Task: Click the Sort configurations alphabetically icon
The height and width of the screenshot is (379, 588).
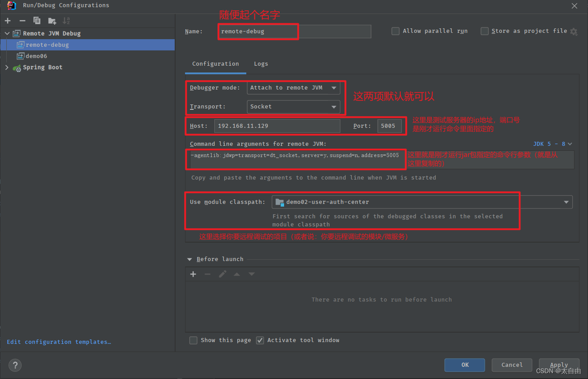Action: pyautogui.click(x=66, y=21)
